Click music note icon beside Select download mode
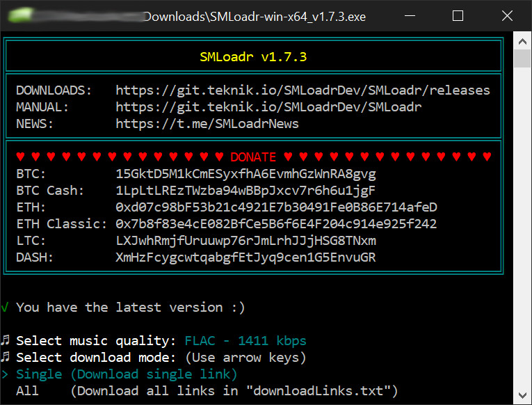The image size is (532, 405). pyautogui.click(x=5, y=357)
